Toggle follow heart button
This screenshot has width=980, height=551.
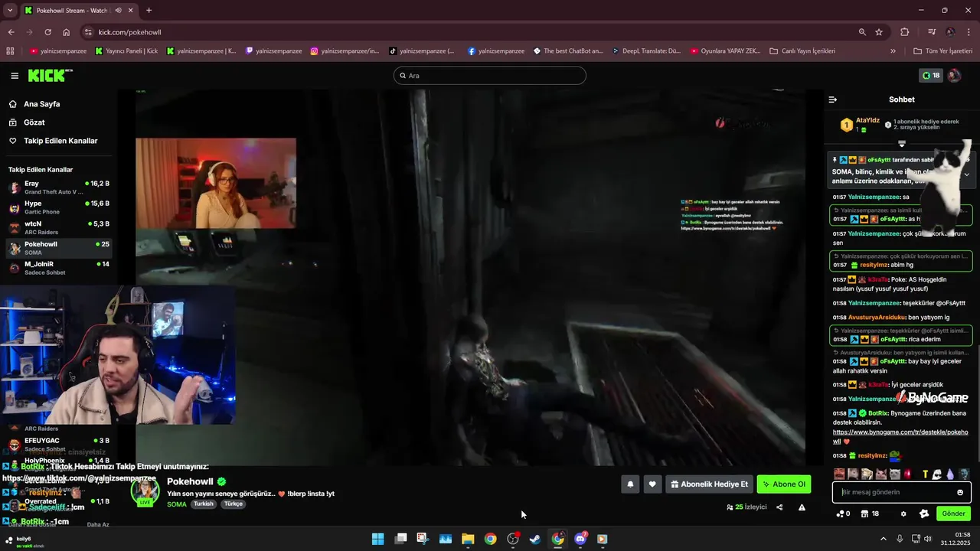(652, 484)
